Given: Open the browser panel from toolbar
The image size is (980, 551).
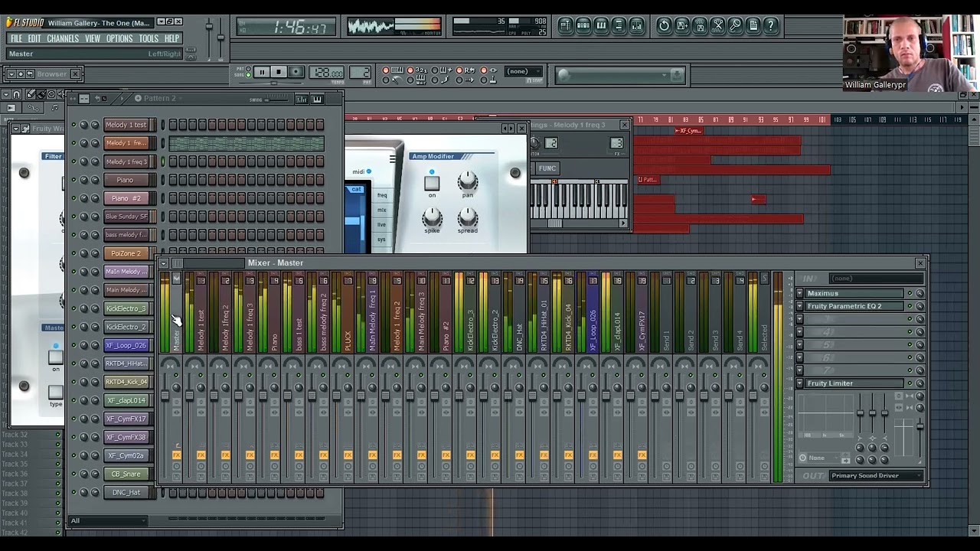Looking at the screenshot, I should (619, 25).
